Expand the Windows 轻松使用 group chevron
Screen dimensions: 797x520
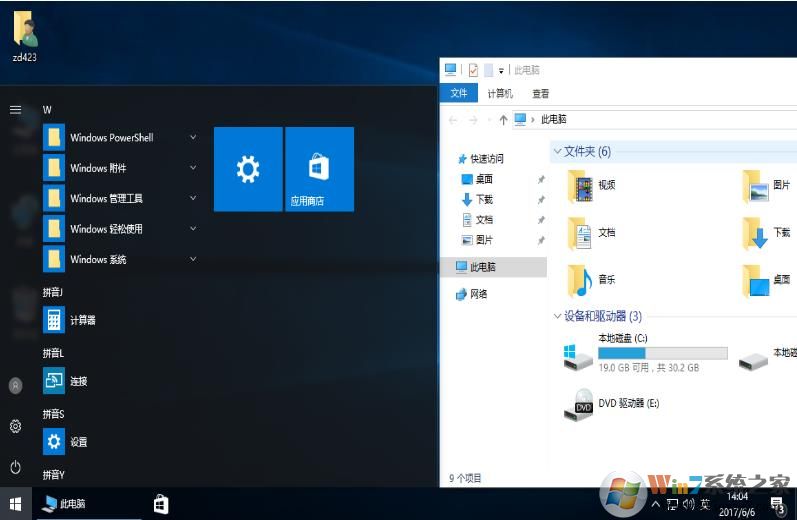193,229
